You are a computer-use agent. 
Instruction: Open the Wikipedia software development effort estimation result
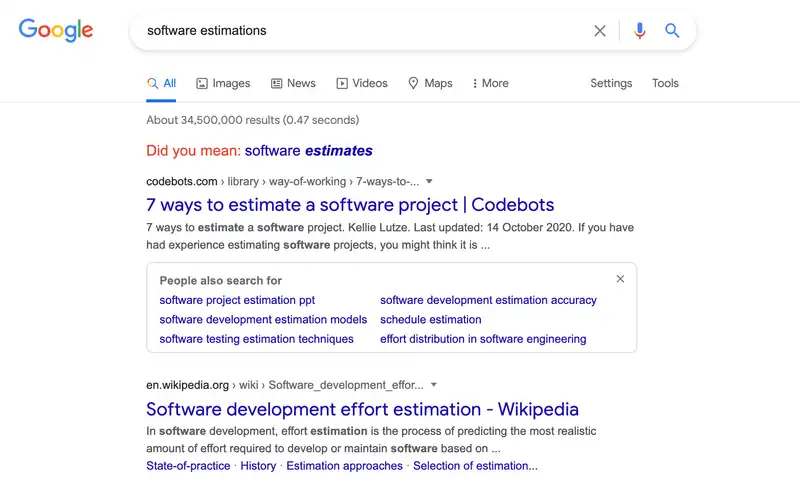[362, 409]
